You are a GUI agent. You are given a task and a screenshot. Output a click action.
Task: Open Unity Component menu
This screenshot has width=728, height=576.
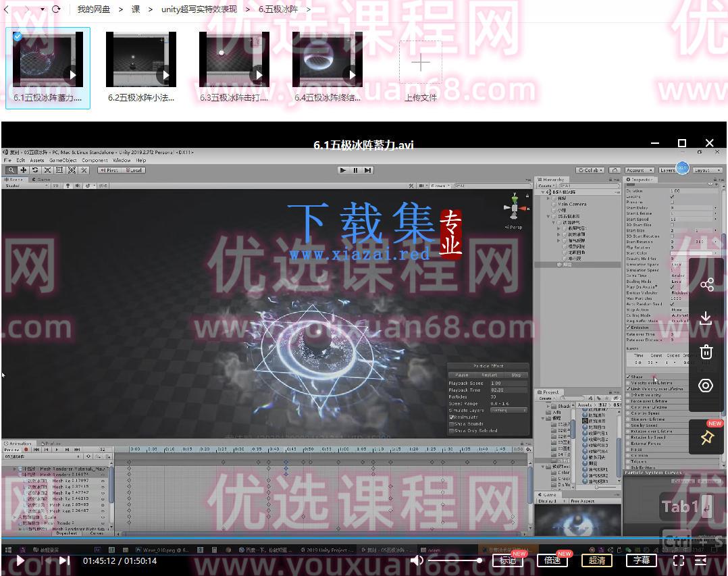(x=95, y=160)
